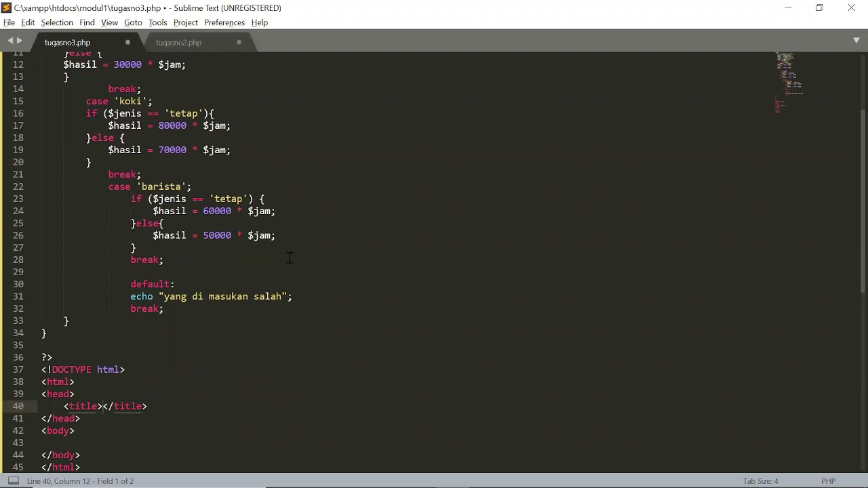Click the Line 40, Column 12 status text

[x=80, y=481]
